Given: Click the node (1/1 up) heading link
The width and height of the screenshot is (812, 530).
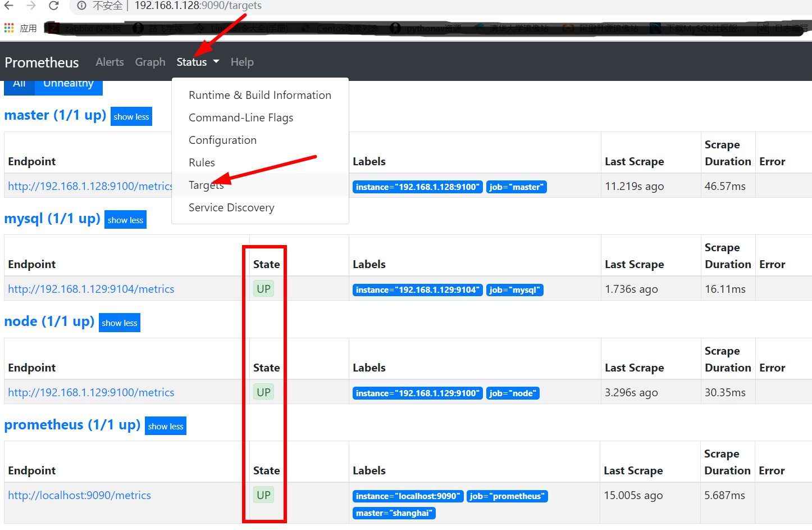Looking at the screenshot, I should click(49, 321).
